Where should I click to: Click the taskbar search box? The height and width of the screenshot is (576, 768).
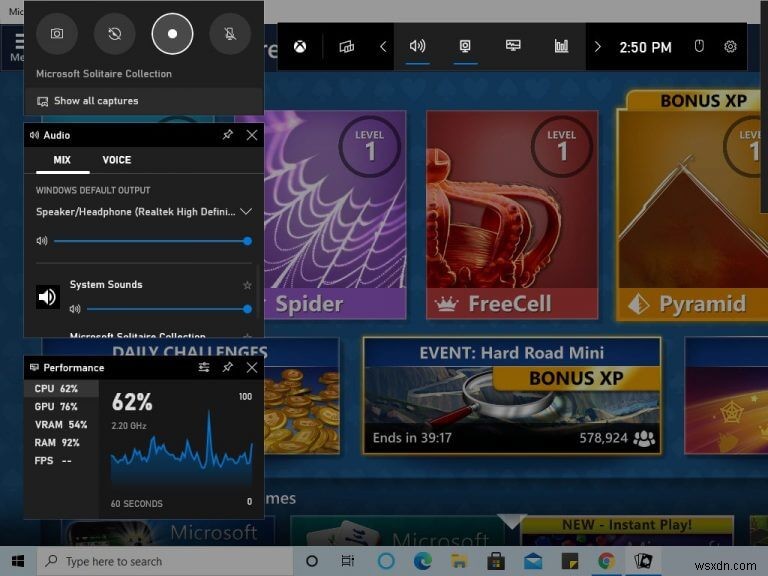coord(165,561)
